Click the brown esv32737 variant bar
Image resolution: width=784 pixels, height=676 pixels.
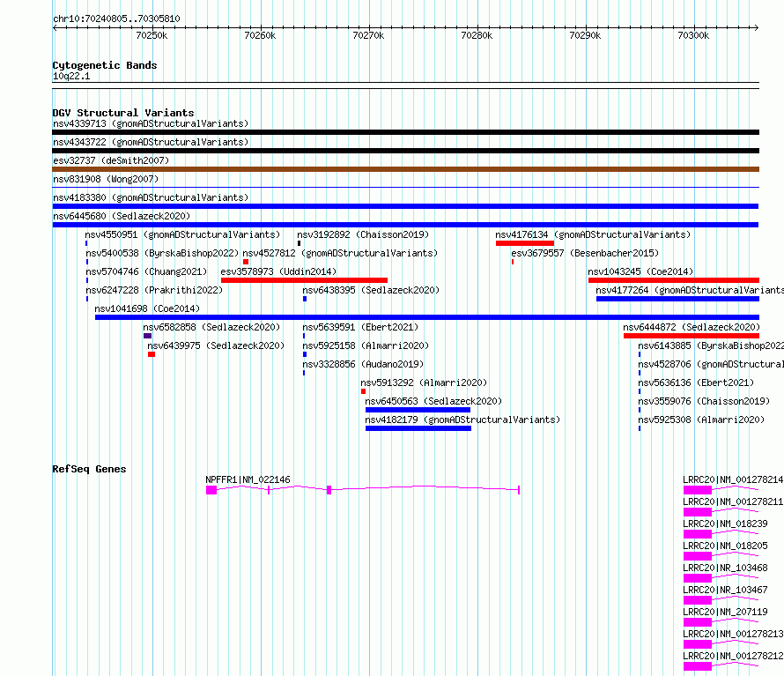click(x=405, y=169)
